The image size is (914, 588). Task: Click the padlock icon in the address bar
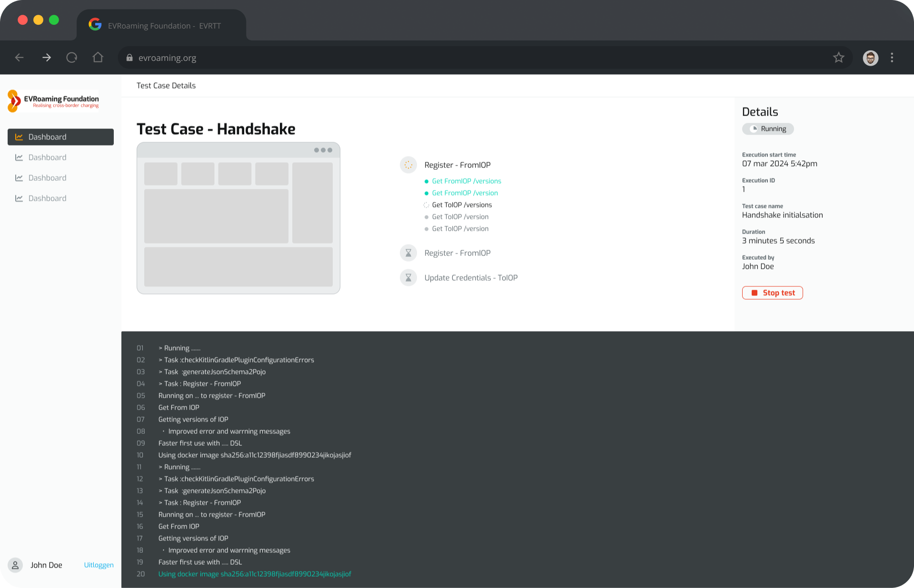click(x=129, y=58)
